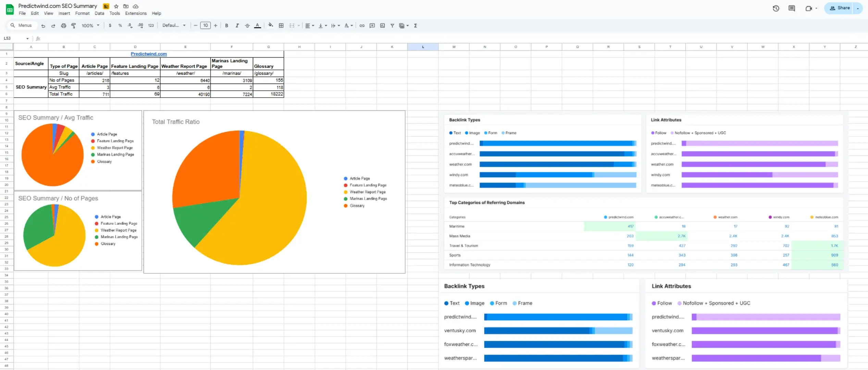868x370 pixels.
Task: Expand the Share button dropdown arrow
Action: coord(858,8)
